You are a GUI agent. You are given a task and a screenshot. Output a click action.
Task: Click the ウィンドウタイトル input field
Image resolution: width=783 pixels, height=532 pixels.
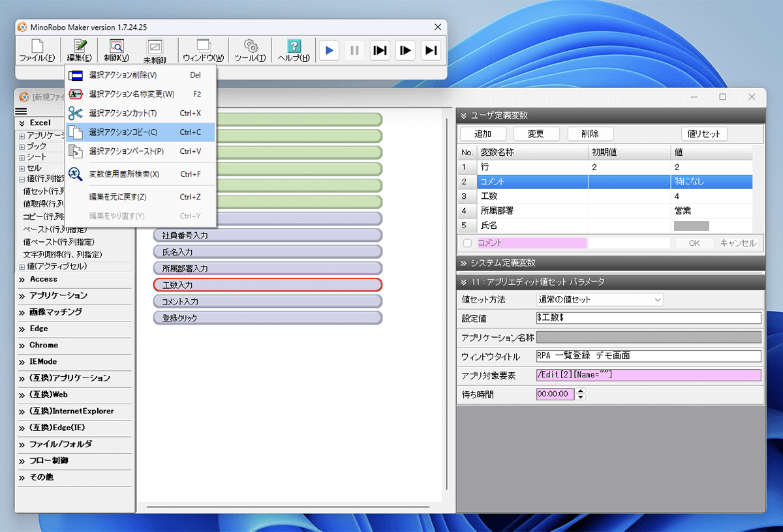click(649, 356)
